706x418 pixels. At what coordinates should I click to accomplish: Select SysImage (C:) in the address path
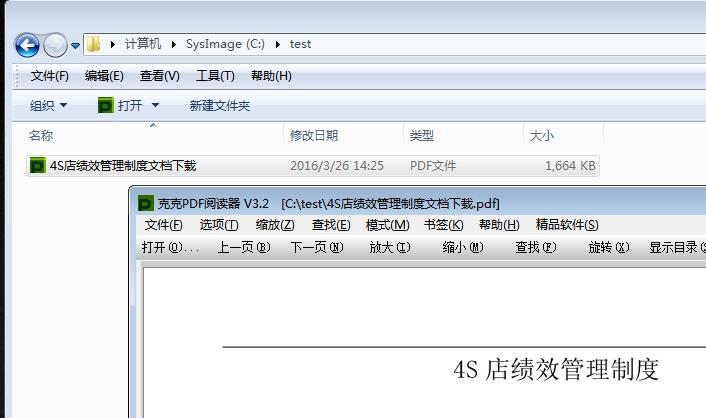225,44
